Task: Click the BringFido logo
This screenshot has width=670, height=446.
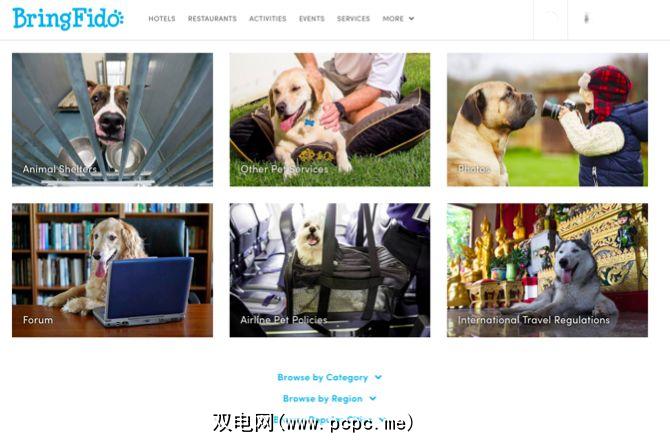Action: [x=68, y=19]
